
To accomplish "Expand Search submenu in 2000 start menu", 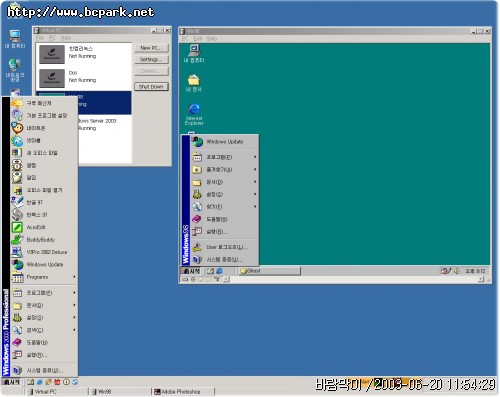I will (44, 330).
